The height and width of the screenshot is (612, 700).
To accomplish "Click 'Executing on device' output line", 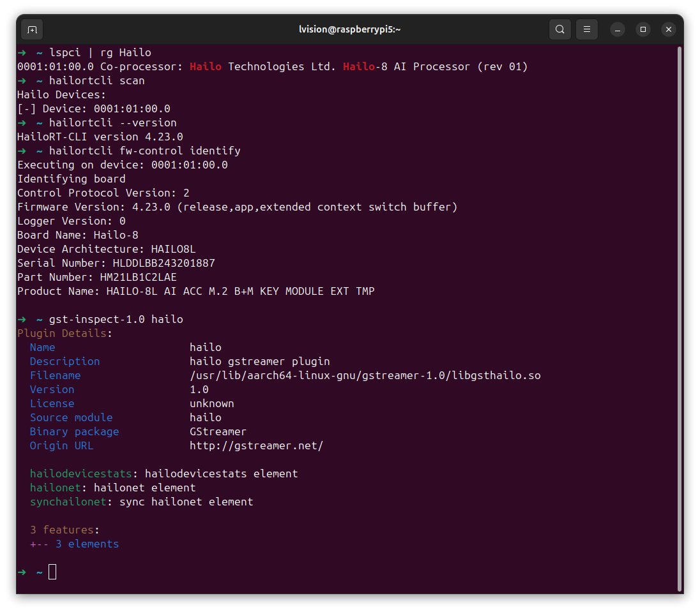I will tap(123, 165).
